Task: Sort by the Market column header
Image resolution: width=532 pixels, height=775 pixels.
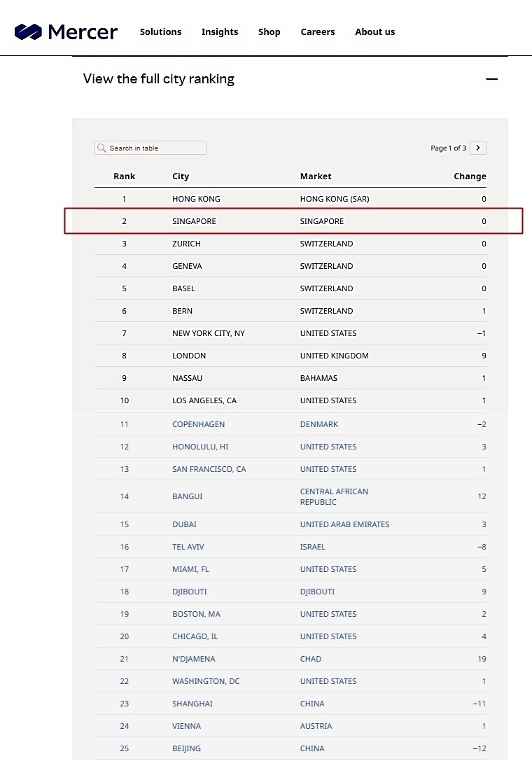Action: point(316,176)
